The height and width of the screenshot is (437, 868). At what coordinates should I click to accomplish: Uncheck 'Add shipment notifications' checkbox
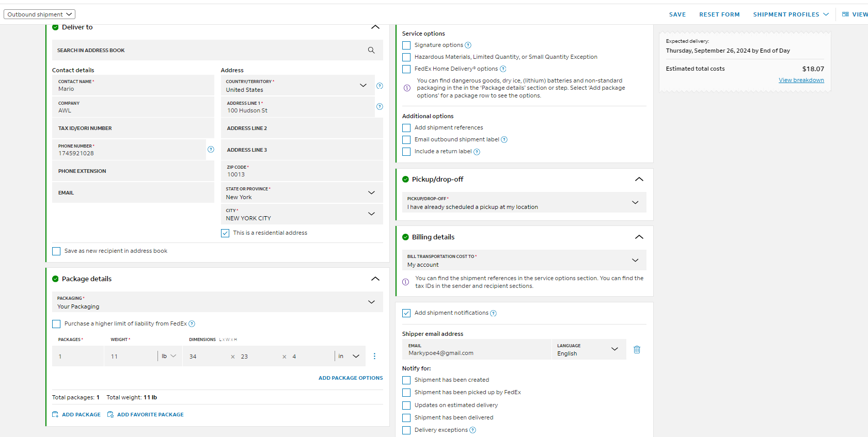coord(406,313)
